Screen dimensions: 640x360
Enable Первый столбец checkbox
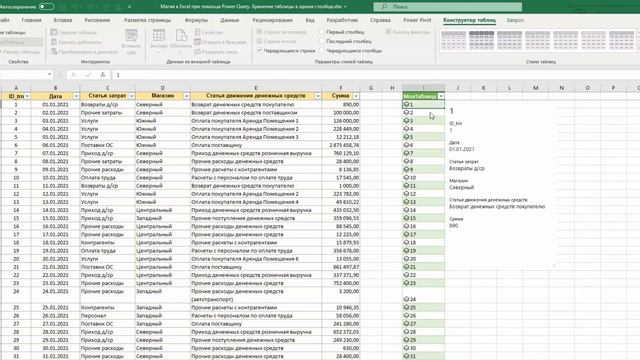(x=322, y=31)
